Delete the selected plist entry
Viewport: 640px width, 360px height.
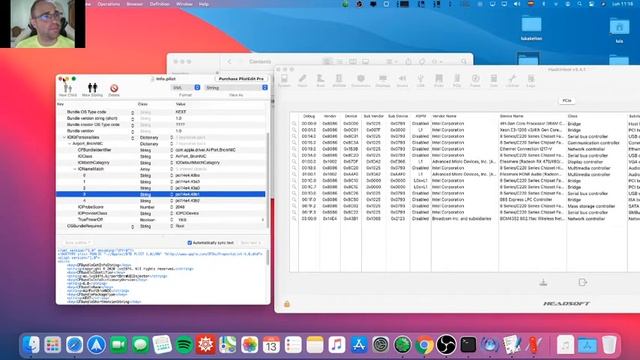114,90
